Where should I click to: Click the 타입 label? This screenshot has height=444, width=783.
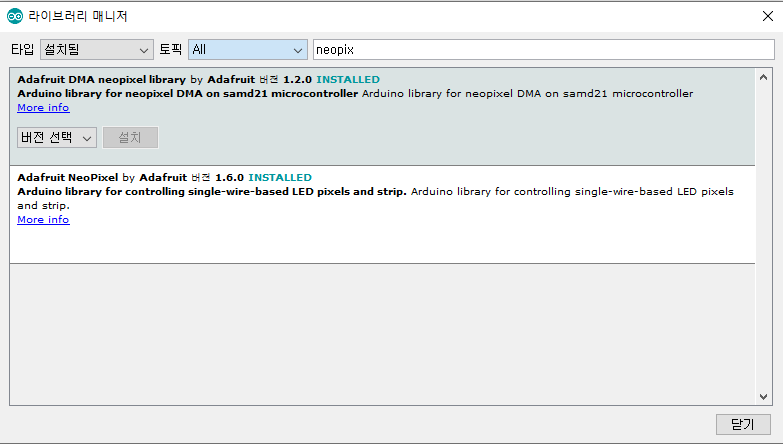pyautogui.click(x=22, y=49)
